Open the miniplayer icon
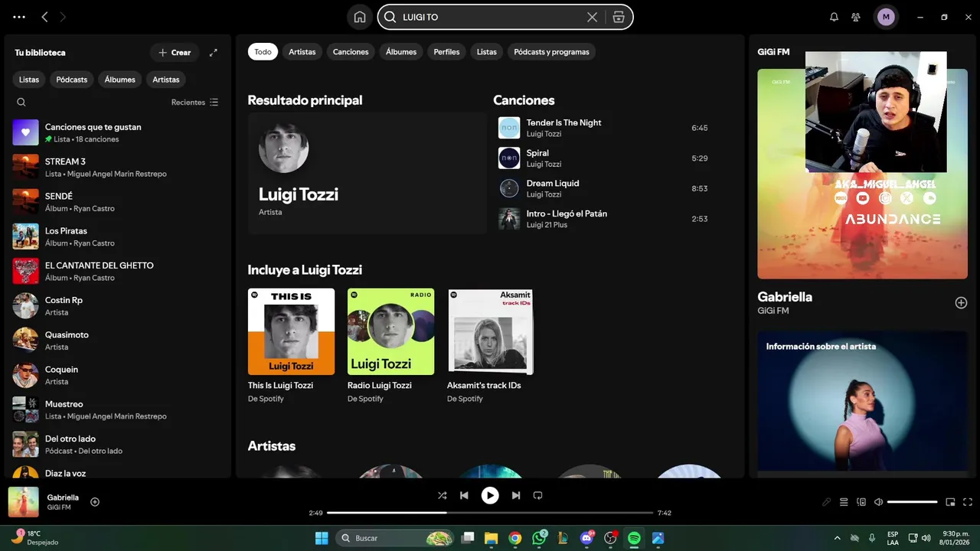The image size is (980, 551). tap(950, 502)
